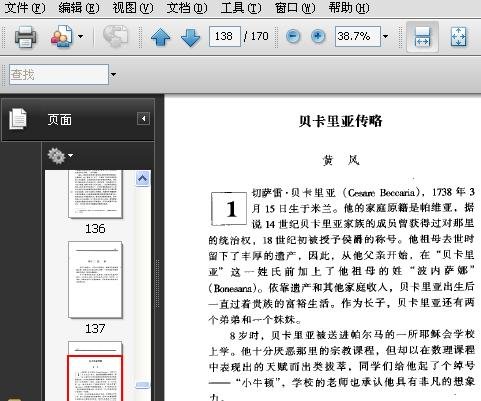Image resolution: width=481 pixels, height=401 pixels.
Task: Go to next page with down arrow
Action: click(190, 37)
